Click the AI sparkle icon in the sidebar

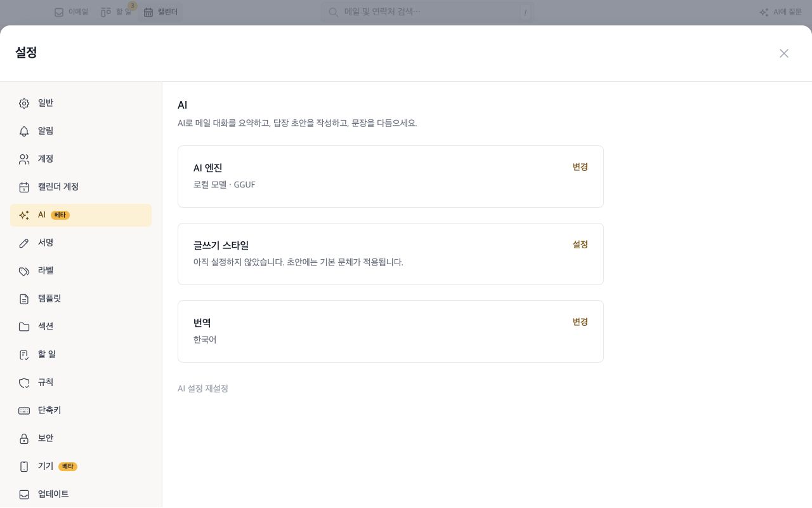click(24, 215)
